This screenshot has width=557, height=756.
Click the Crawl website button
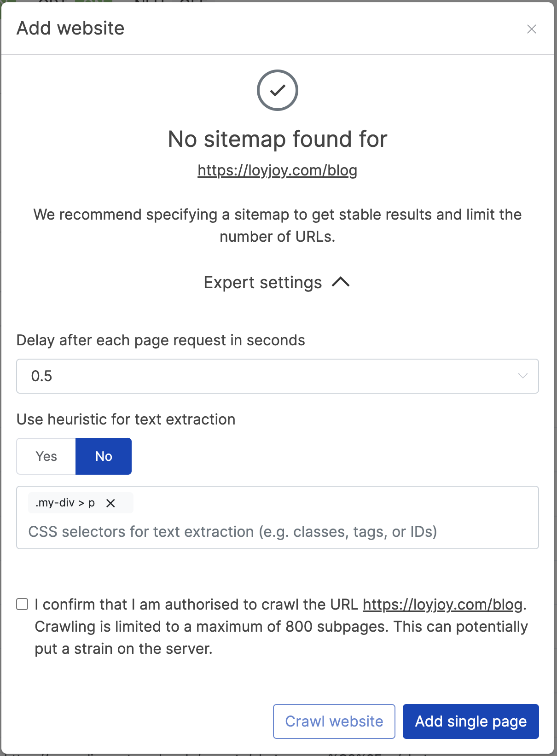click(334, 721)
